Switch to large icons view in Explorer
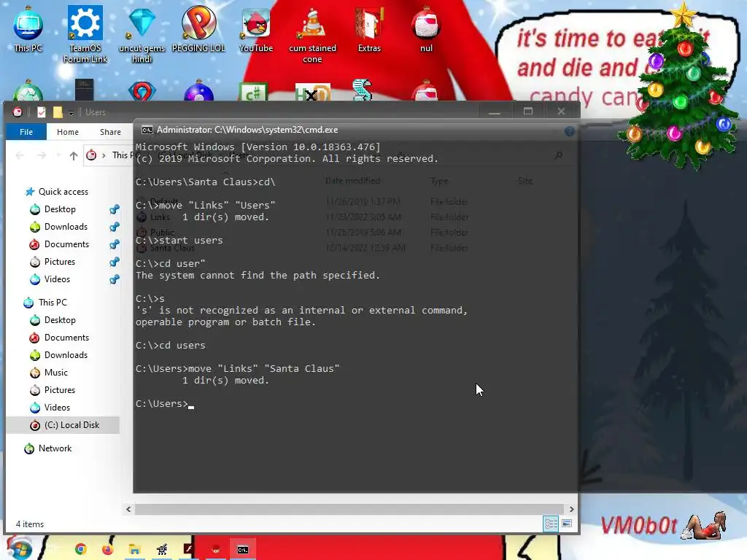The width and height of the screenshot is (747, 560). click(x=567, y=524)
